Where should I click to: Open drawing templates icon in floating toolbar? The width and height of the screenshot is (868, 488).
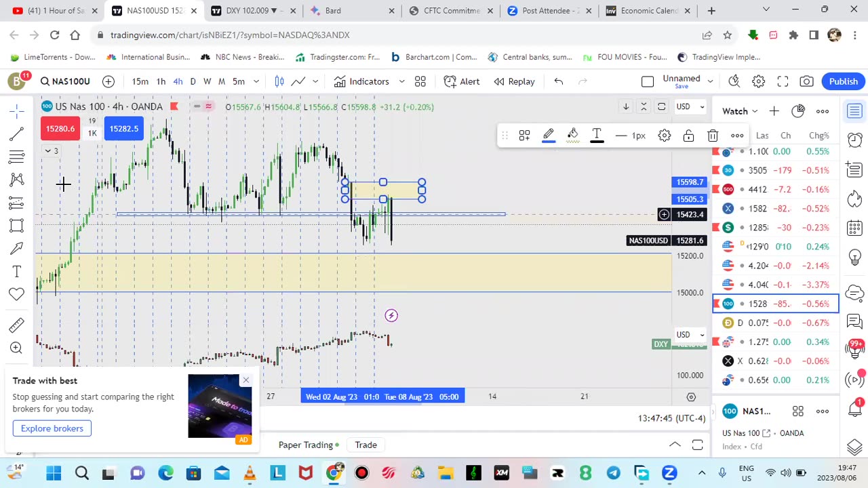click(x=524, y=136)
